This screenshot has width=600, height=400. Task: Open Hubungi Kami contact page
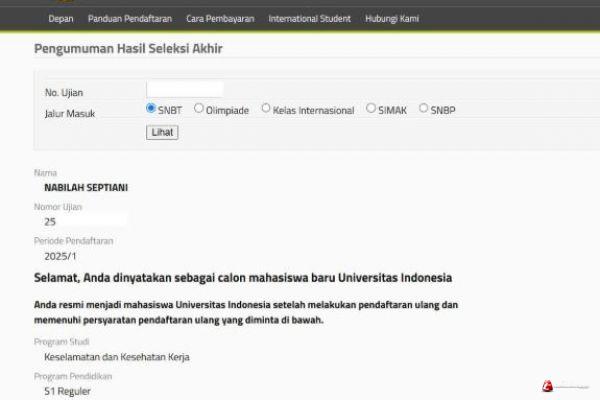point(392,19)
